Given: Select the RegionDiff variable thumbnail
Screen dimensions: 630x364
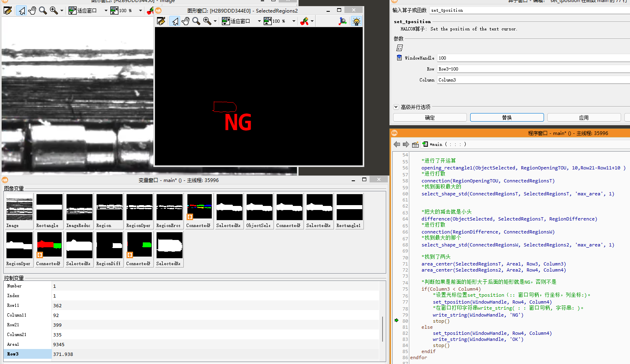Looking at the screenshot, I should click(110, 249).
